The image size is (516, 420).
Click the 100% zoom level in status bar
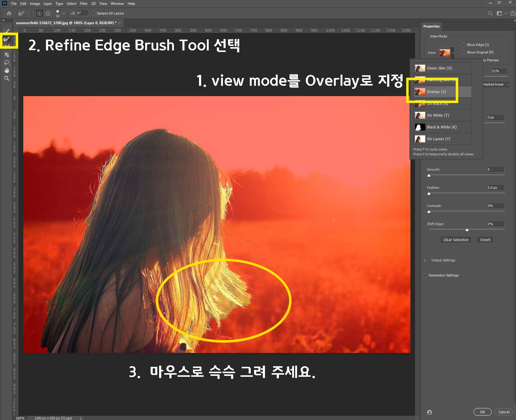click(x=20, y=418)
